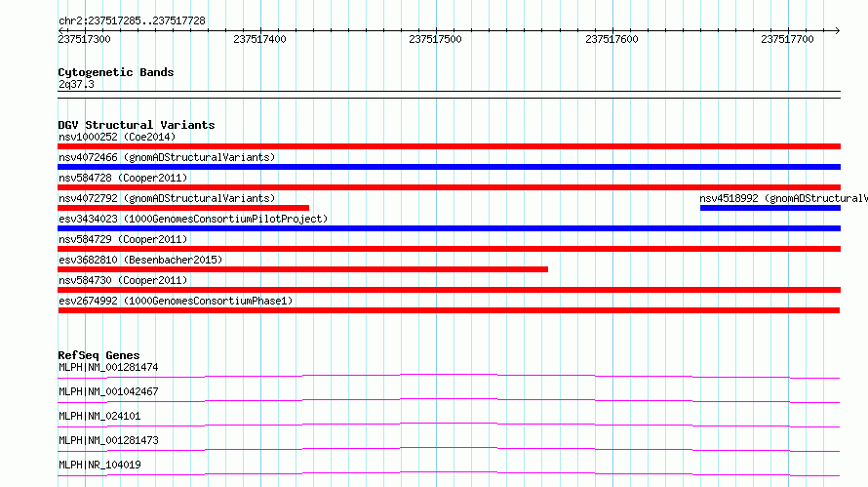Open variant nsv4072792 gnomAD label

167,198
